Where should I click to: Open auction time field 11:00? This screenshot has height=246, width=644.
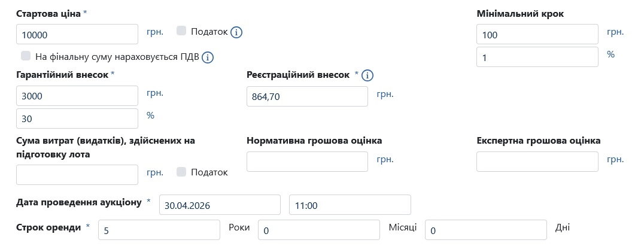click(x=350, y=205)
